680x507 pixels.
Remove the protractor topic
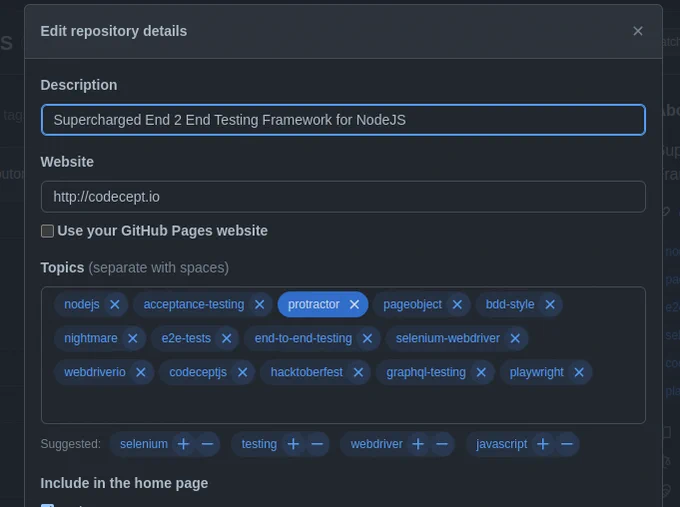coord(354,304)
